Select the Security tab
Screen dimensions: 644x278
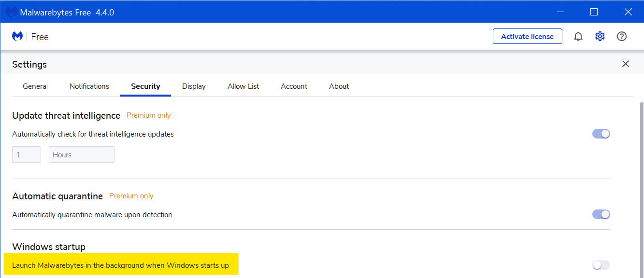click(145, 86)
